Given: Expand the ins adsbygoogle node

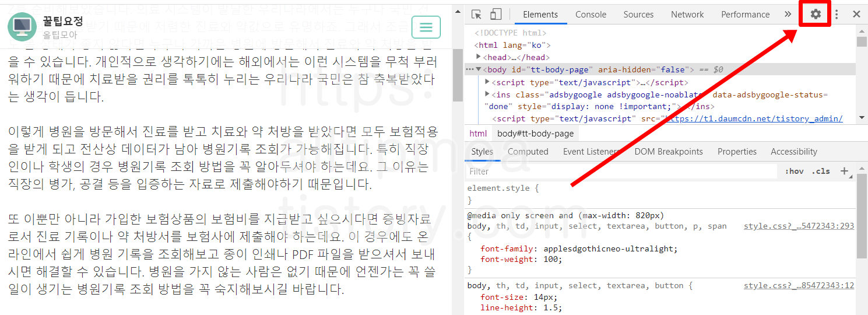Looking at the screenshot, I should tap(487, 94).
